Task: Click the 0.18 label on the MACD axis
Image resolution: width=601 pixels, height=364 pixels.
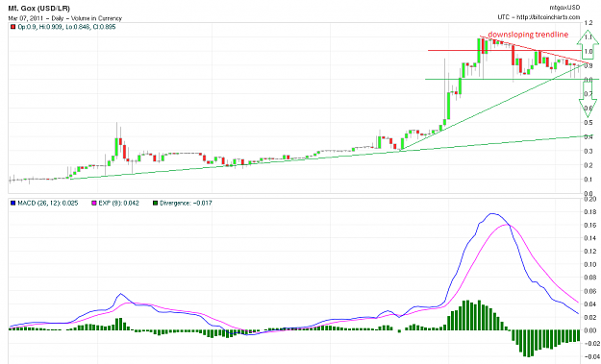Action: [x=591, y=212]
